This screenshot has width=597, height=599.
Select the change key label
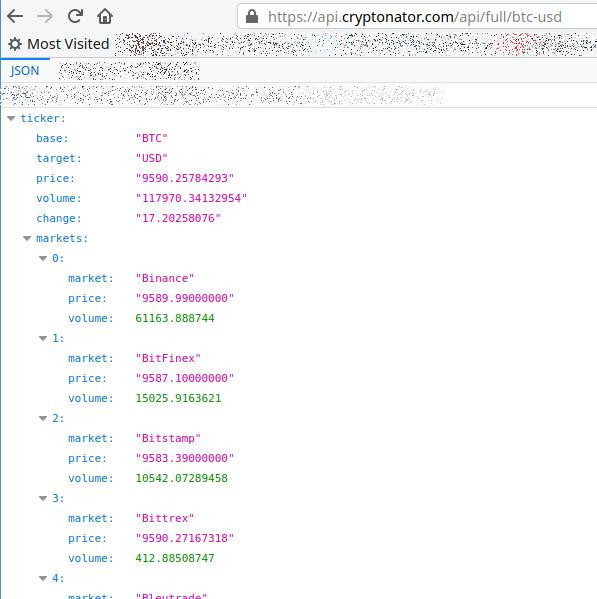[x=59, y=219]
